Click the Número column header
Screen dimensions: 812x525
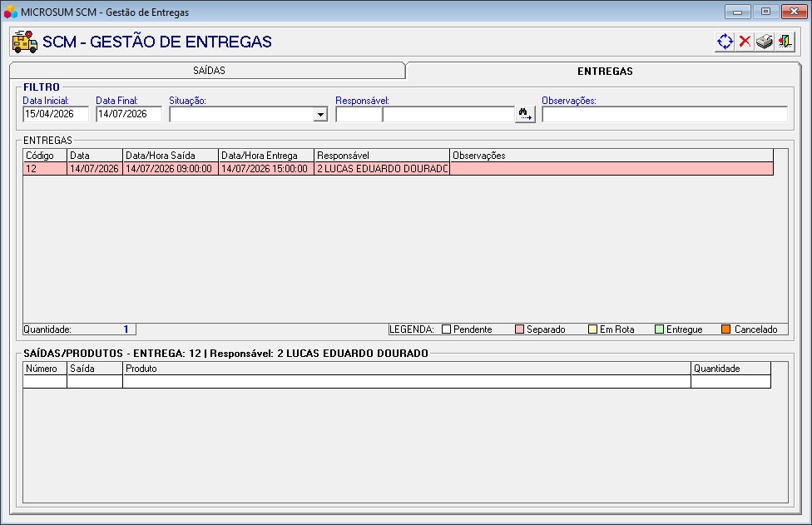point(45,369)
